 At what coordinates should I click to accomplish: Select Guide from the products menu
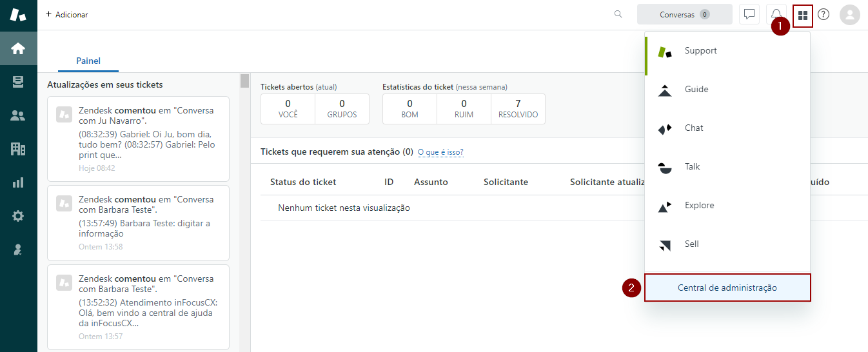click(696, 90)
